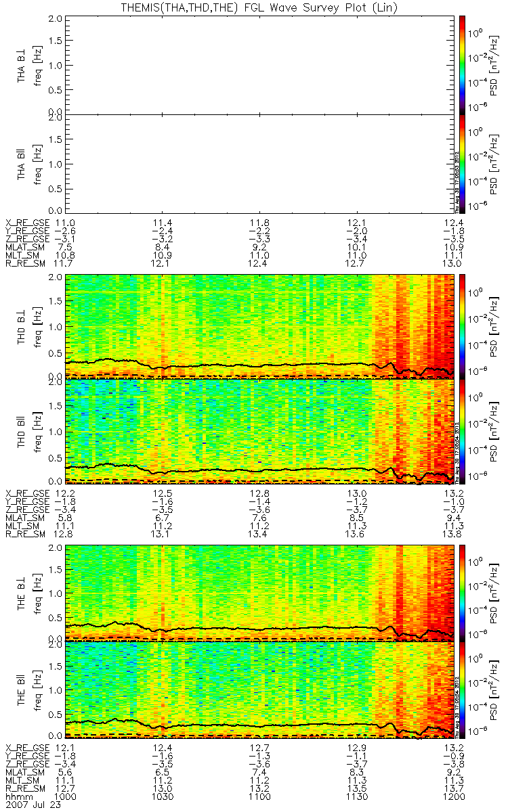Click the PSD color bar beside the THD B⊥ panel
This screenshot has height=812, width=508.
click(x=463, y=328)
